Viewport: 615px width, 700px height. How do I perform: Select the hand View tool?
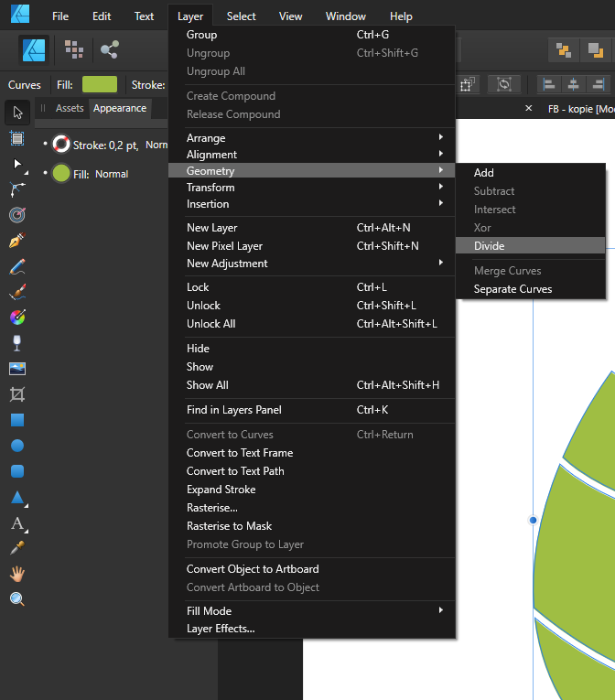16,574
